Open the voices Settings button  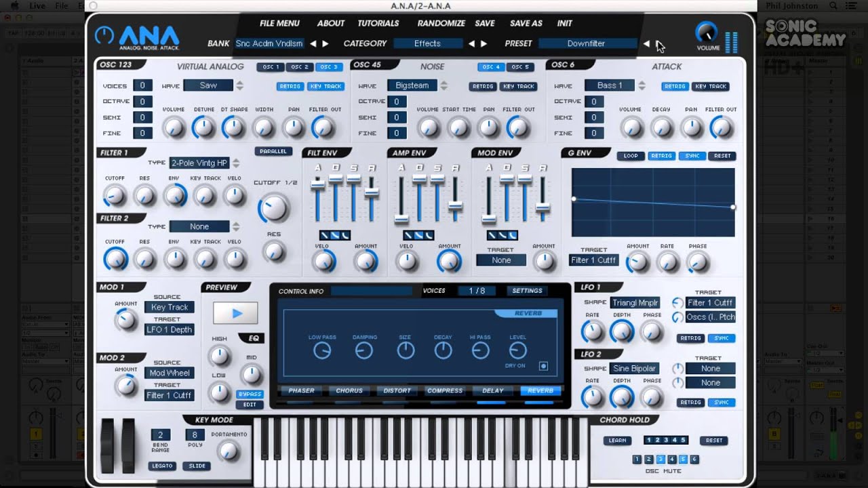click(527, 291)
